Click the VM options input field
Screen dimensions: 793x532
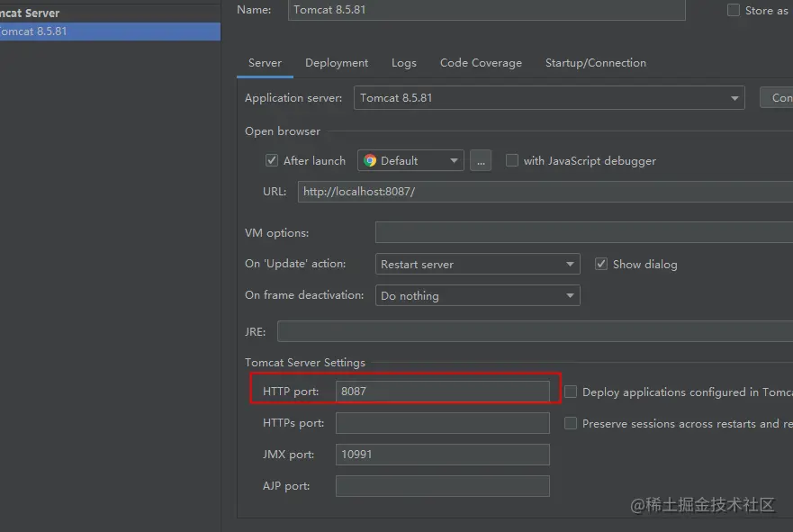point(584,232)
